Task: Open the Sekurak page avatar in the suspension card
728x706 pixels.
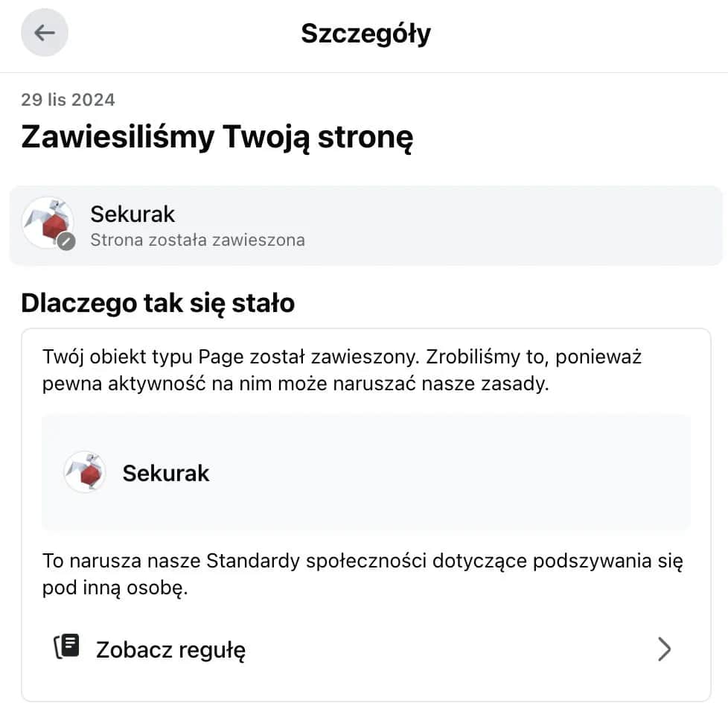Action: click(48, 222)
